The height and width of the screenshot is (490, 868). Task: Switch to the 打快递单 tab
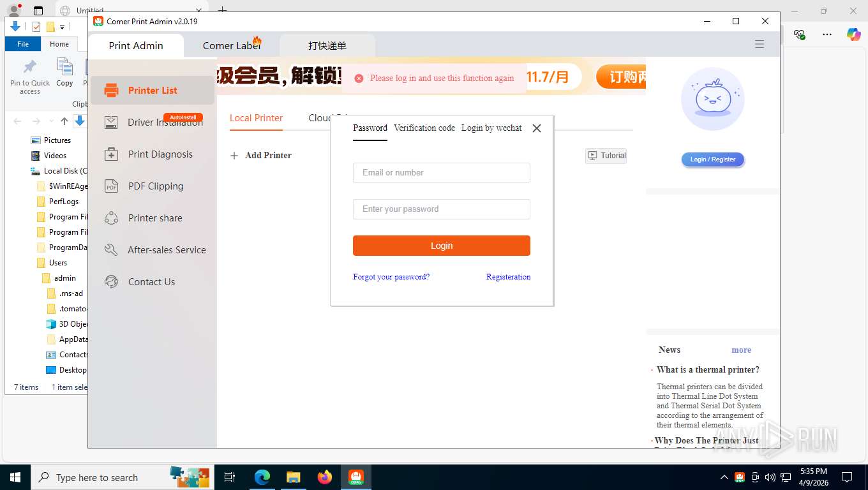point(327,46)
